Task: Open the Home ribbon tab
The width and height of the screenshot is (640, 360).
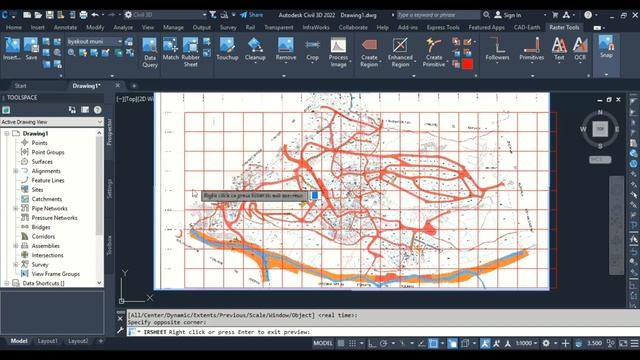Action: 14,27
